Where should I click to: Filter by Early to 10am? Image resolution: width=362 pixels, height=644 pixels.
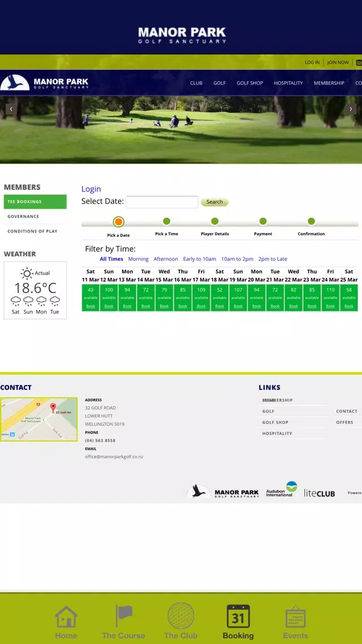coord(199,259)
